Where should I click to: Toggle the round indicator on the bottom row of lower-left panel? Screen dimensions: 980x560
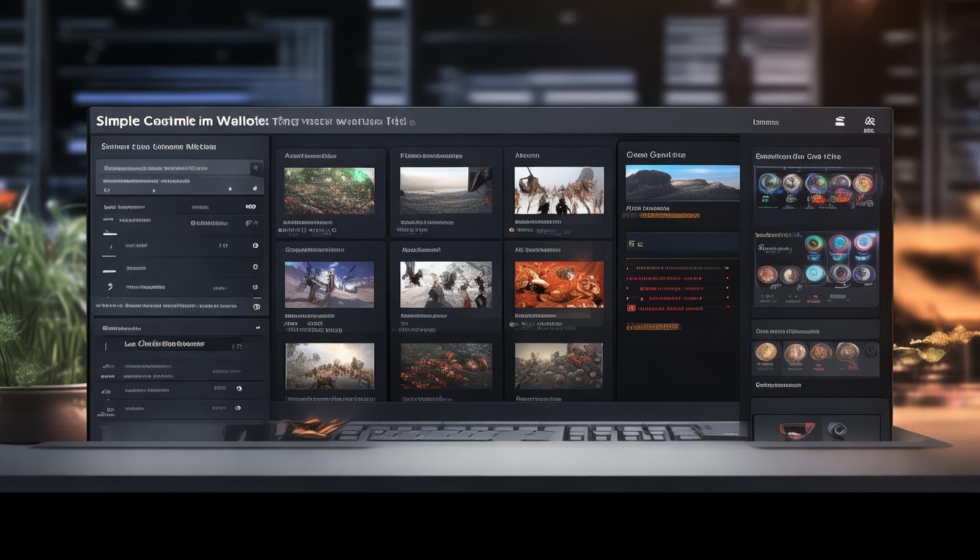point(238,408)
